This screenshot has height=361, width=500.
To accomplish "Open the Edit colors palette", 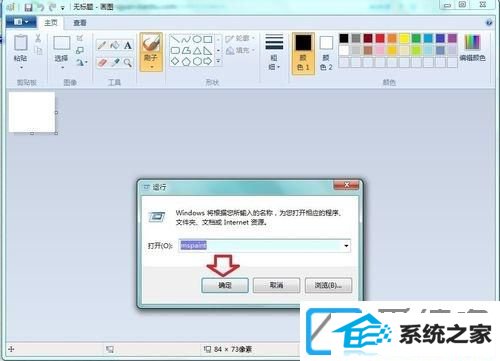I will click(x=472, y=48).
